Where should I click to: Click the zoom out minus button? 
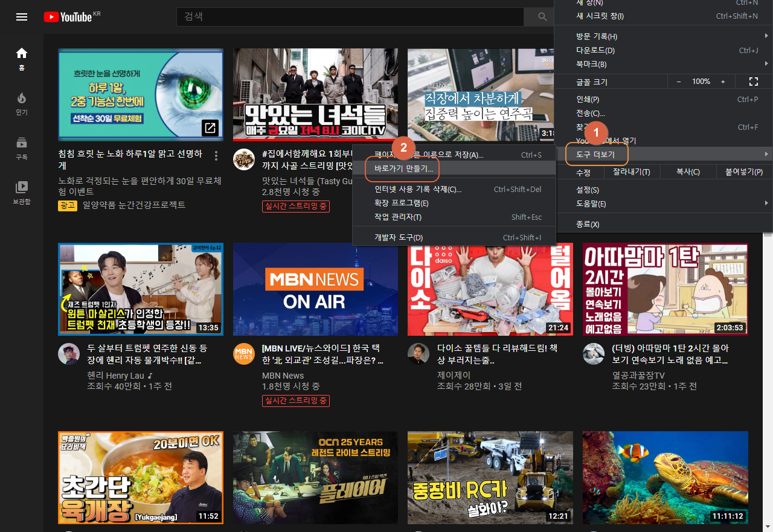pos(679,82)
